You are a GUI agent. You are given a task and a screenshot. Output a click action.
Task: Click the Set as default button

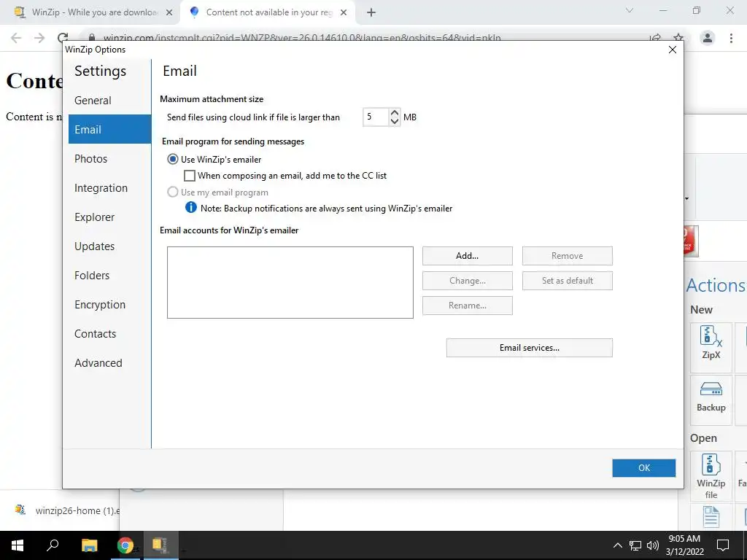(568, 281)
